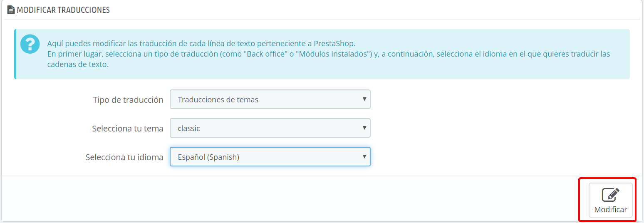The width and height of the screenshot is (644, 223).
Task: Click the Selecciona tu tema label
Action: pos(127,129)
